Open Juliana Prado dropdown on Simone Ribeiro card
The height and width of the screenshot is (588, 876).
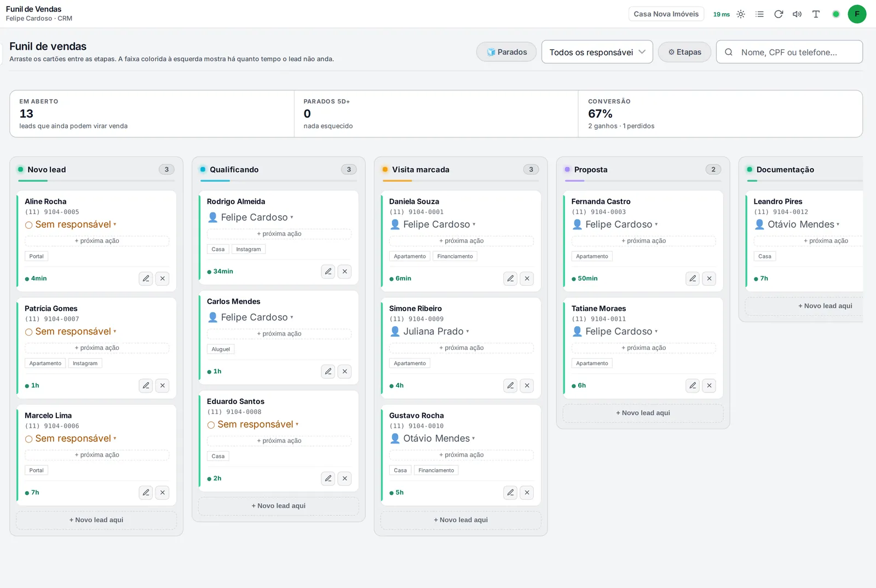click(x=429, y=332)
